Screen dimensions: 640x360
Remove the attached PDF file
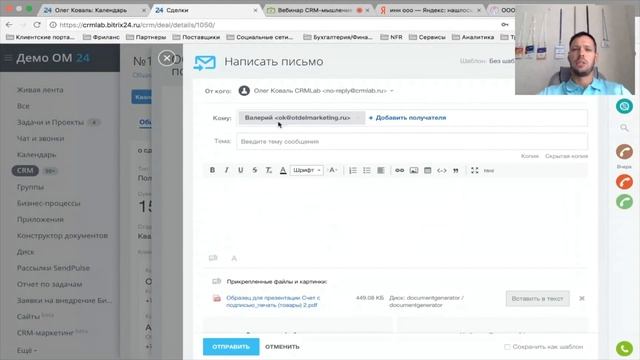point(582,298)
